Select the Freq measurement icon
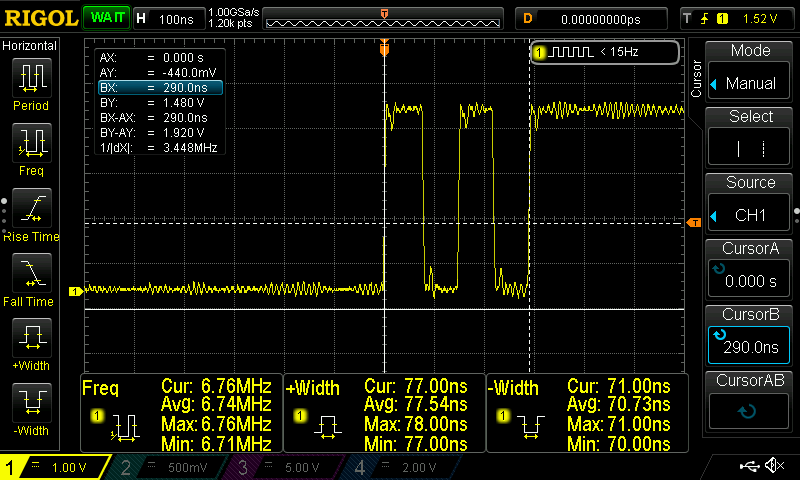The width and height of the screenshot is (800, 480). [x=31, y=144]
